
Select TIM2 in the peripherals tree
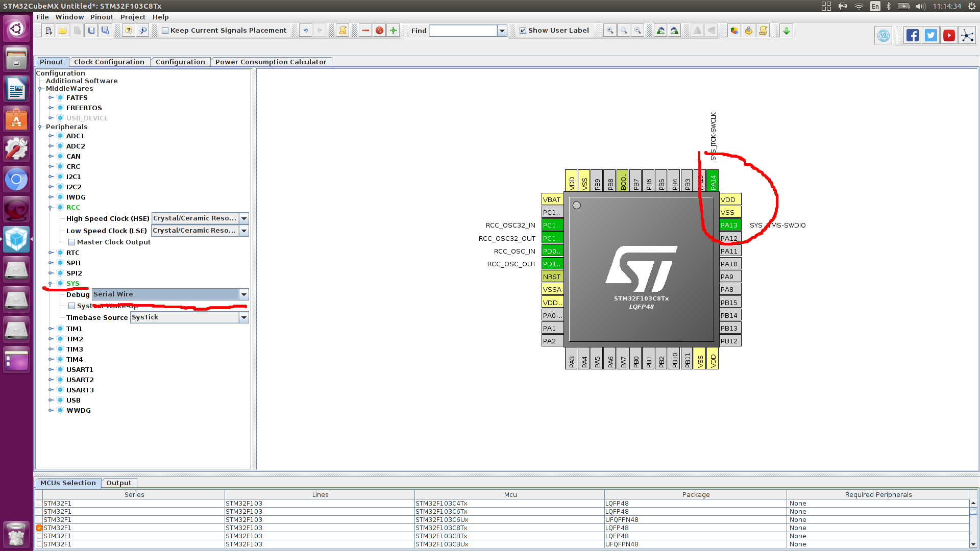[x=75, y=339]
